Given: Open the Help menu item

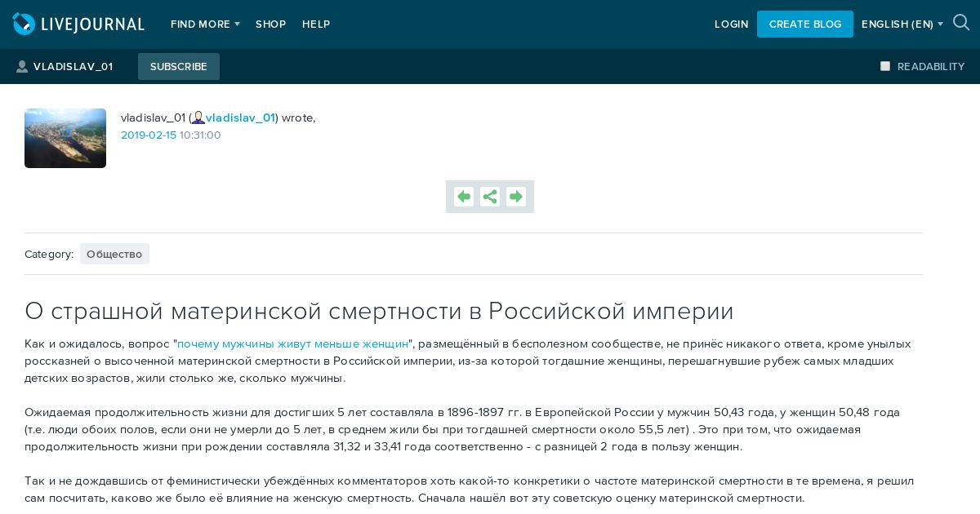Looking at the screenshot, I should point(316,24).
